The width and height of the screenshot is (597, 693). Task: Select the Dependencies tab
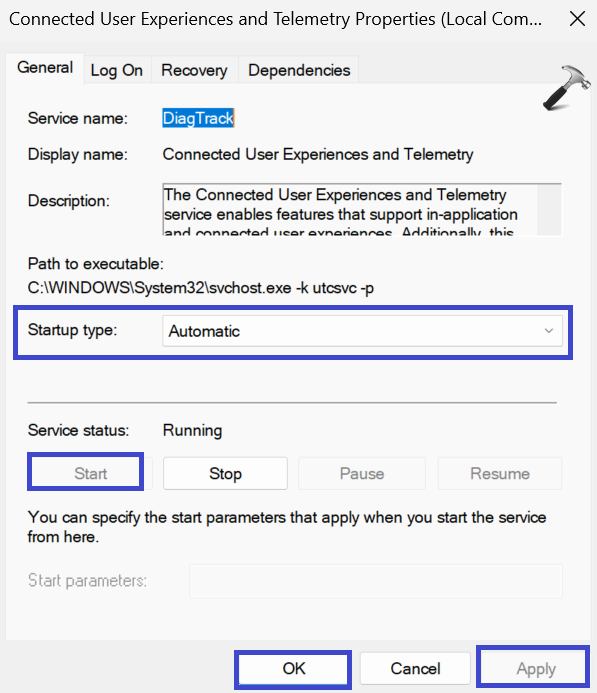click(299, 70)
